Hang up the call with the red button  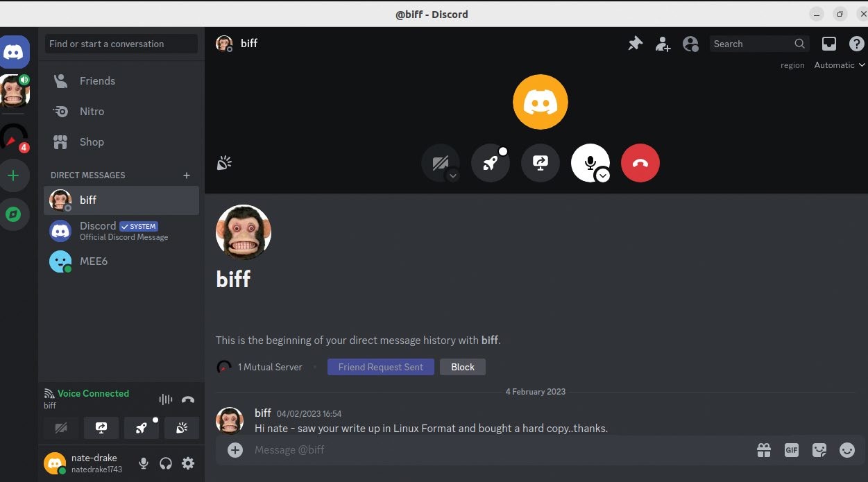(640, 163)
